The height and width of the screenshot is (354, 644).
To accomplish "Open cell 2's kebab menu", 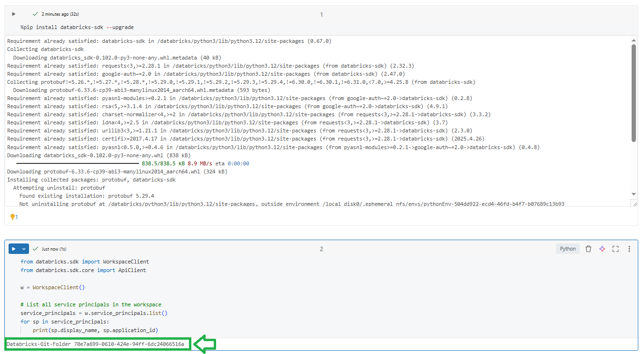I will [629, 249].
